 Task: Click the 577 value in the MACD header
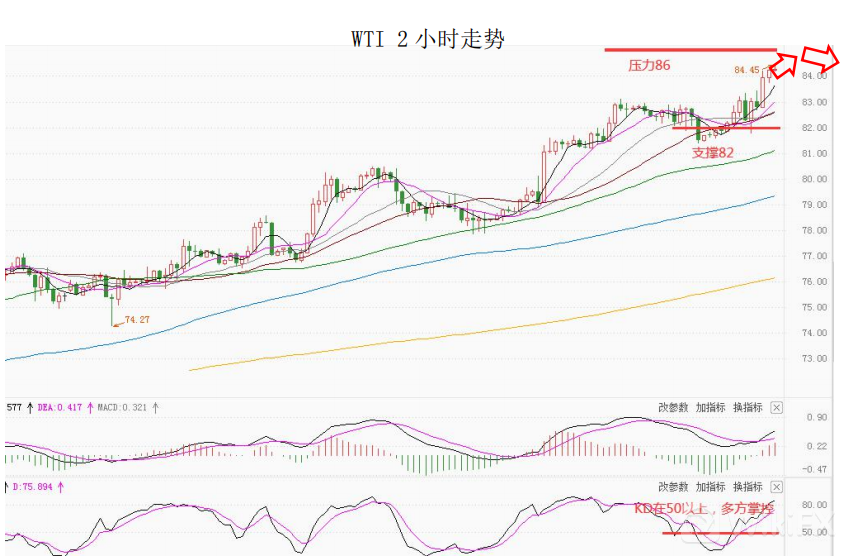click(14, 407)
